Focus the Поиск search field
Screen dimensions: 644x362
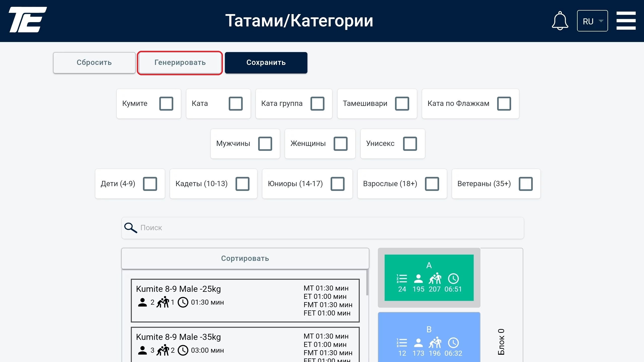pos(323,228)
